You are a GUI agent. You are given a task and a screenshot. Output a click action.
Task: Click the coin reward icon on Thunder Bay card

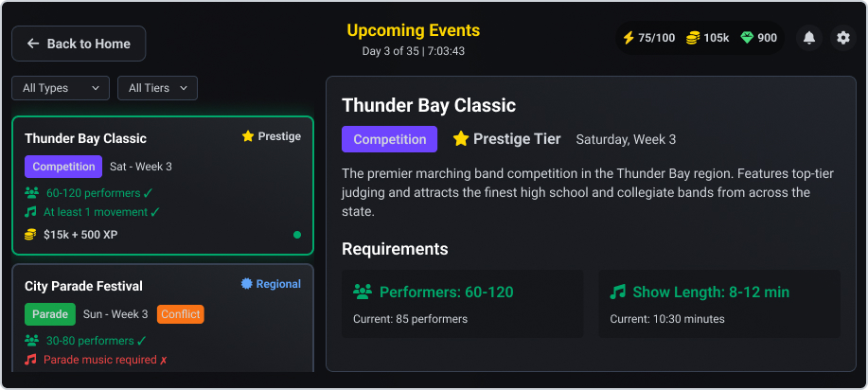pos(30,235)
